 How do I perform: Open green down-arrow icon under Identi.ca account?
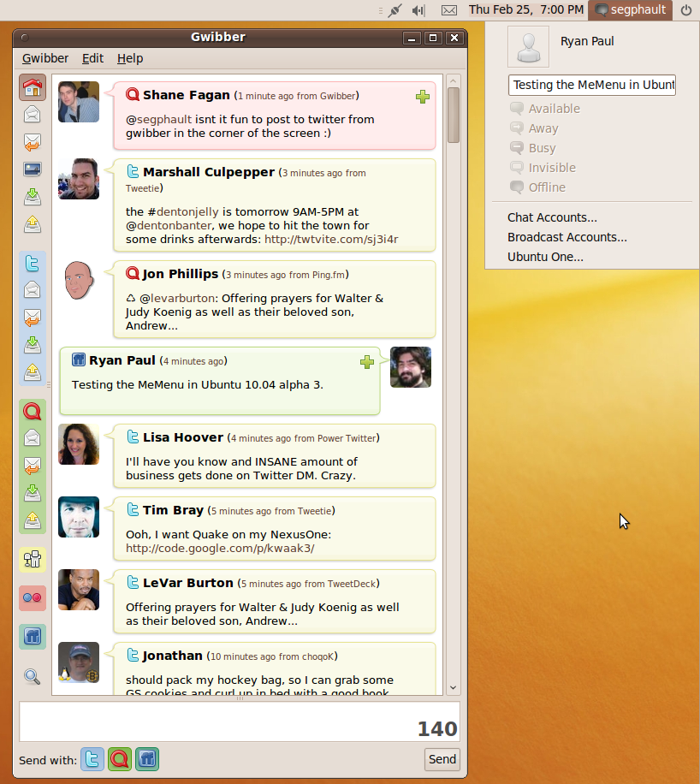(x=33, y=492)
